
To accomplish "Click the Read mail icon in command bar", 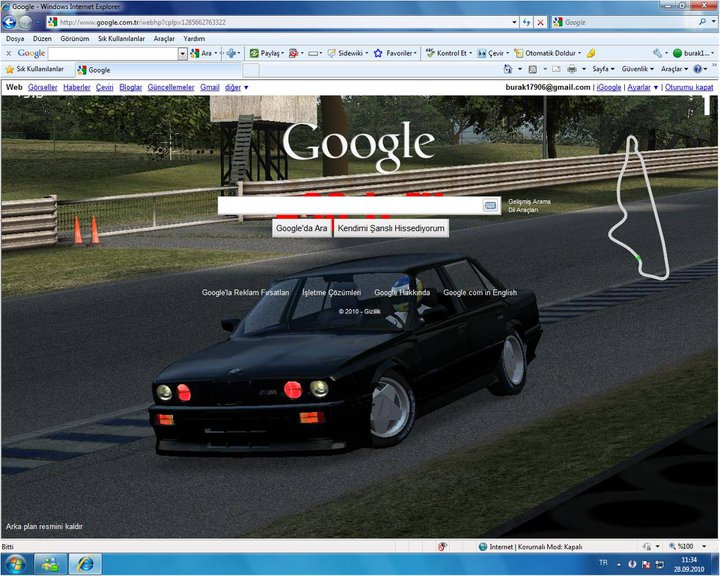I will click(556, 69).
